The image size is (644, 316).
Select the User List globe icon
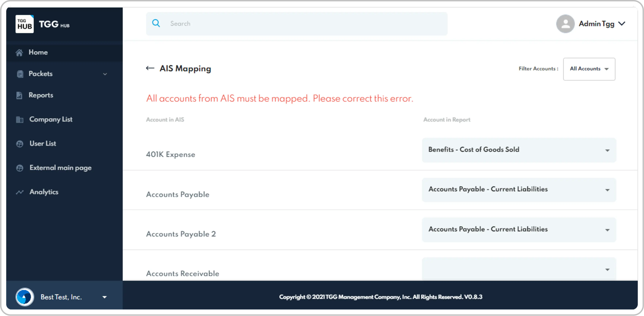pos(20,144)
